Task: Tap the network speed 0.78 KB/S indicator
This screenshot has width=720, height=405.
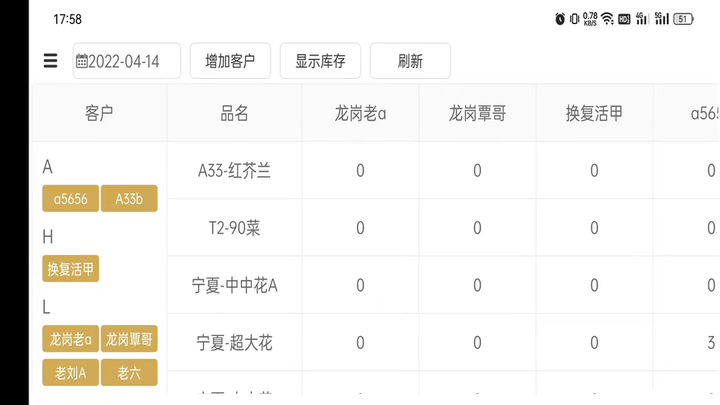Action: coord(591,19)
